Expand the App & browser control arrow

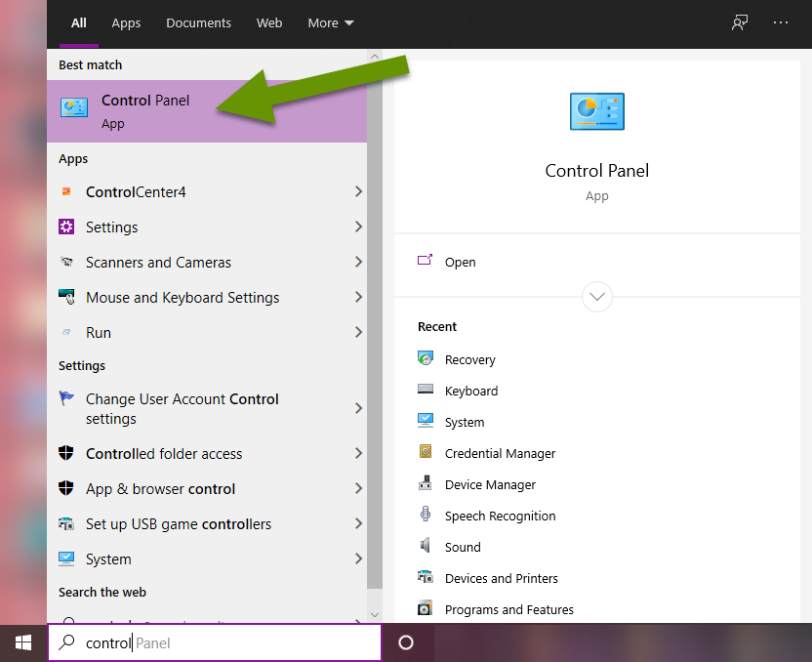point(358,488)
